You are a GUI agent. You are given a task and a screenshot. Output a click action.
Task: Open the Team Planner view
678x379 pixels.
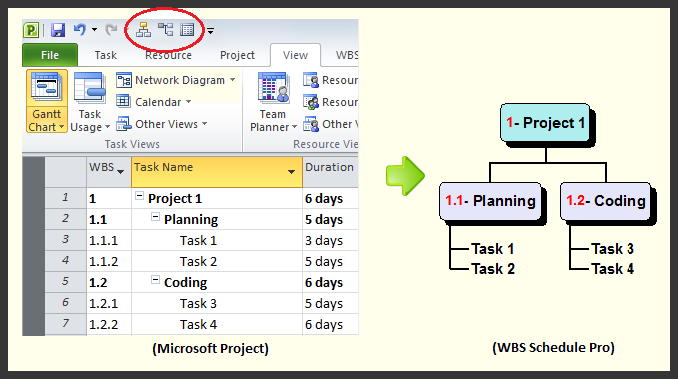[273, 102]
